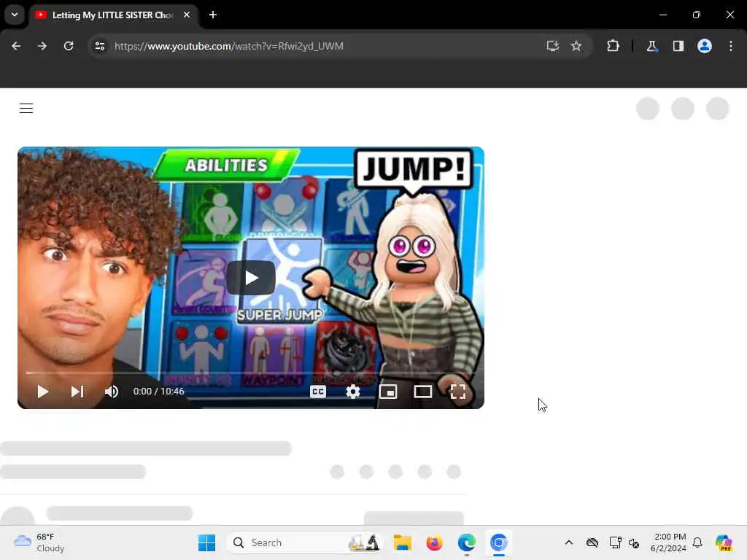Open Chrome Labs flask icon

pyautogui.click(x=651, y=46)
